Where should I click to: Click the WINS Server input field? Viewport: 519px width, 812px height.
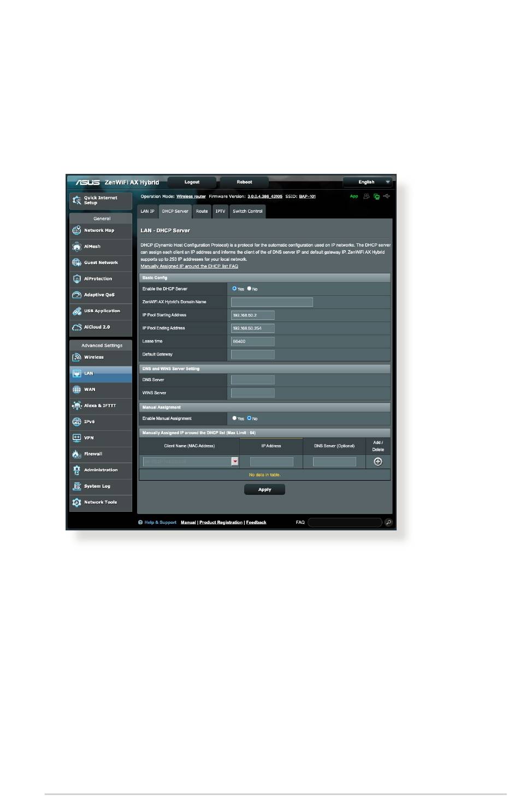point(253,393)
